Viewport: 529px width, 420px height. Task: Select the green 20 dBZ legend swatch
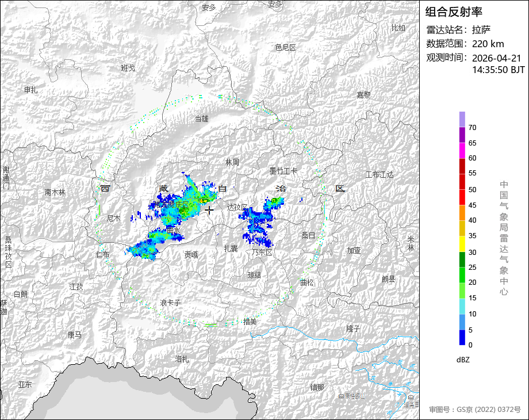click(462, 275)
